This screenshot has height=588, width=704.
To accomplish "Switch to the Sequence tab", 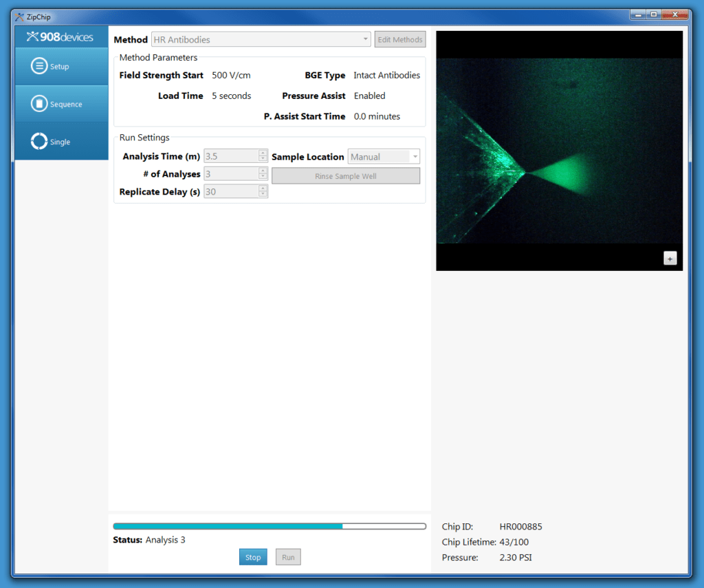I will 60,103.
